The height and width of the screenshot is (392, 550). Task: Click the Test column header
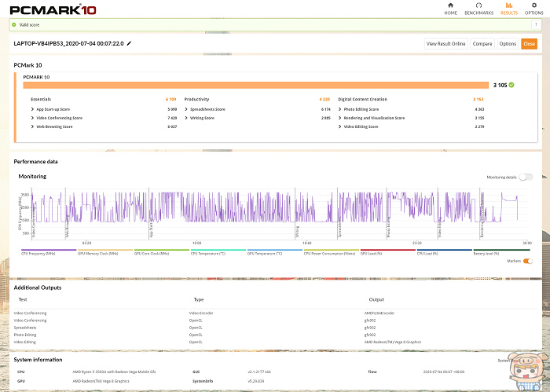click(23, 299)
